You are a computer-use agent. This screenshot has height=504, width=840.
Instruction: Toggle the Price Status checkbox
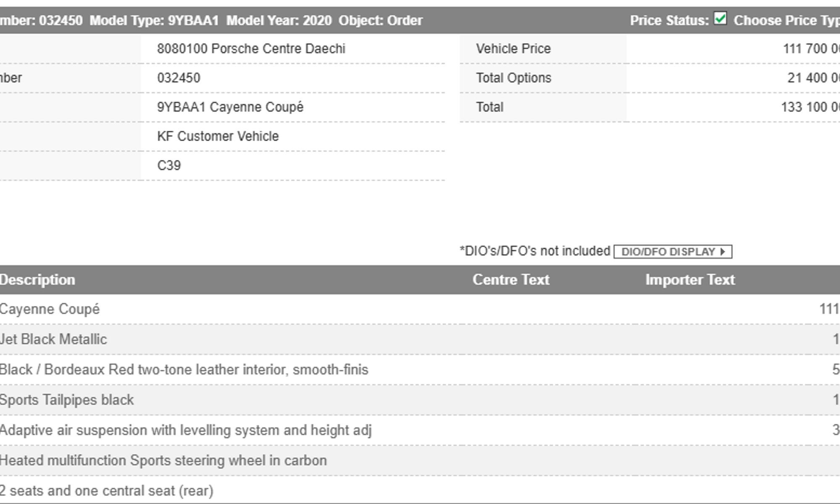(720, 19)
